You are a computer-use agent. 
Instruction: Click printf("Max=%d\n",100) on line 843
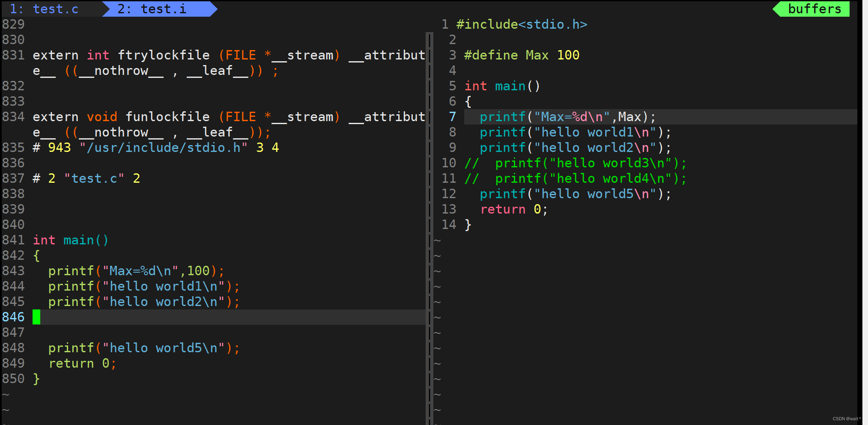pyautogui.click(x=137, y=271)
